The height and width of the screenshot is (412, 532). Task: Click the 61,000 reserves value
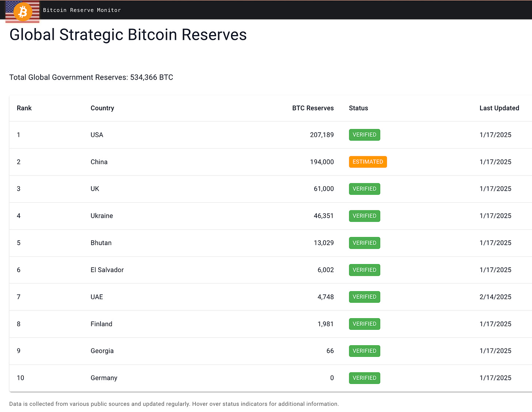(x=324, y=189)
